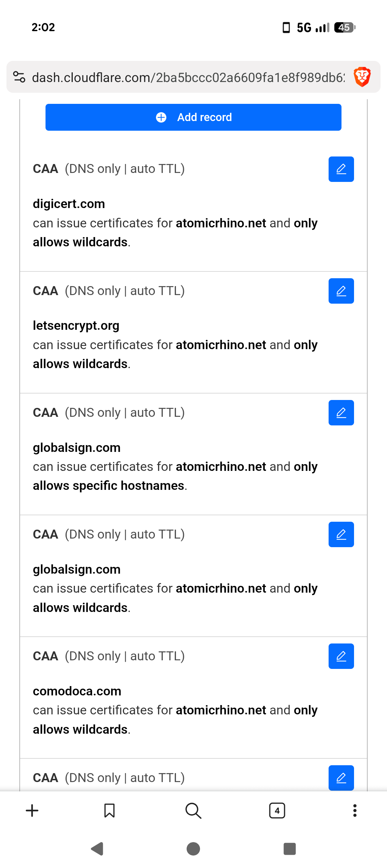This screenshot has width=387, height=868.
Task: Edit globalsign.com specific hostnames record
Action: click(x=341, y=413)
